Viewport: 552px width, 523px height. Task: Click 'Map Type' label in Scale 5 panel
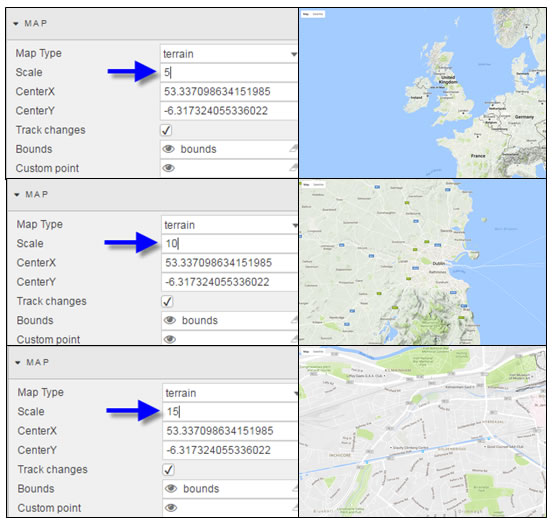(x=38, y=53)
